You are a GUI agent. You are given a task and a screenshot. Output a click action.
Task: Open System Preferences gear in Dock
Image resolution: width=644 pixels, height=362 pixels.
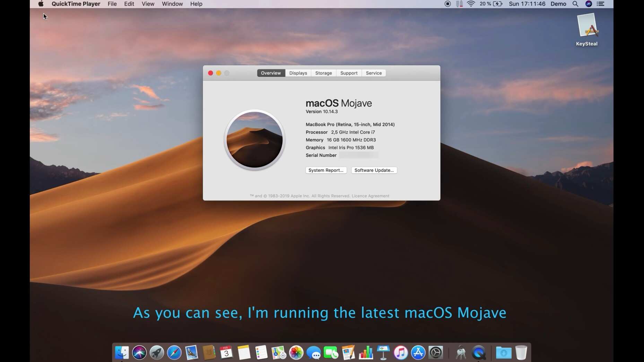[436, 353]
